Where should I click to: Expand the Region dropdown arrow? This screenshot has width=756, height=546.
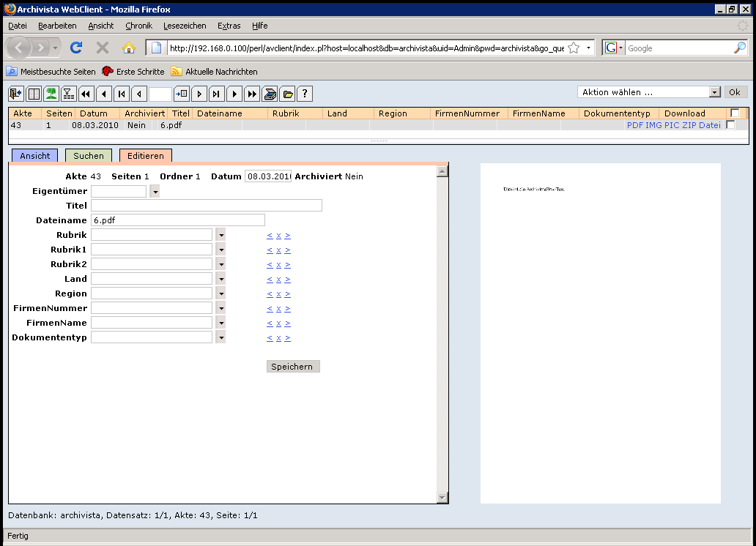[x=220, y=293]
